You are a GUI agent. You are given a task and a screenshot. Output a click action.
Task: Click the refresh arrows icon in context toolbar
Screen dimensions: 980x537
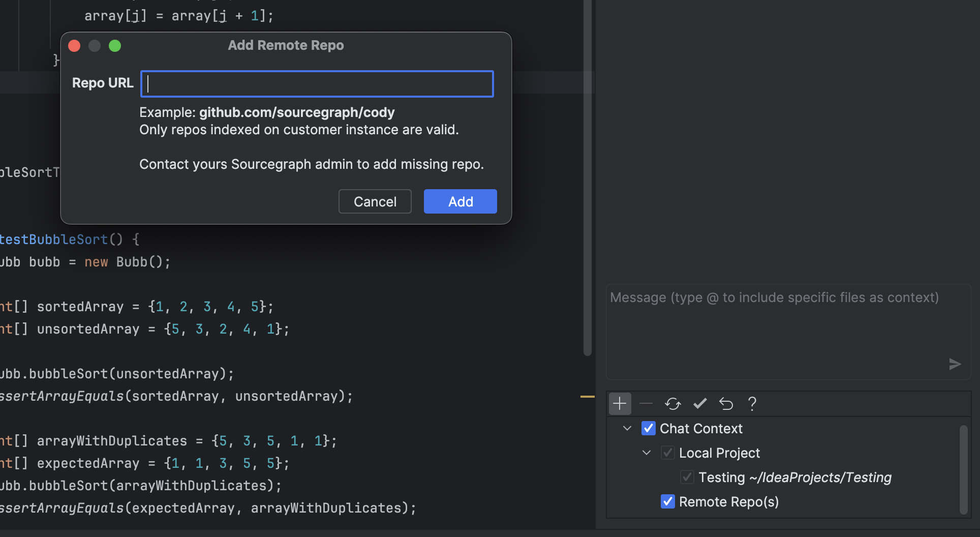point(672,404)
